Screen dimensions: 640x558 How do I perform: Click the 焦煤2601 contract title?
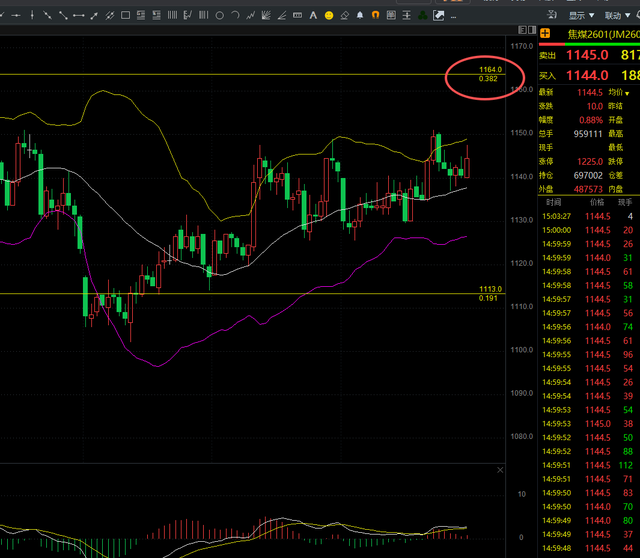point(603,34)
